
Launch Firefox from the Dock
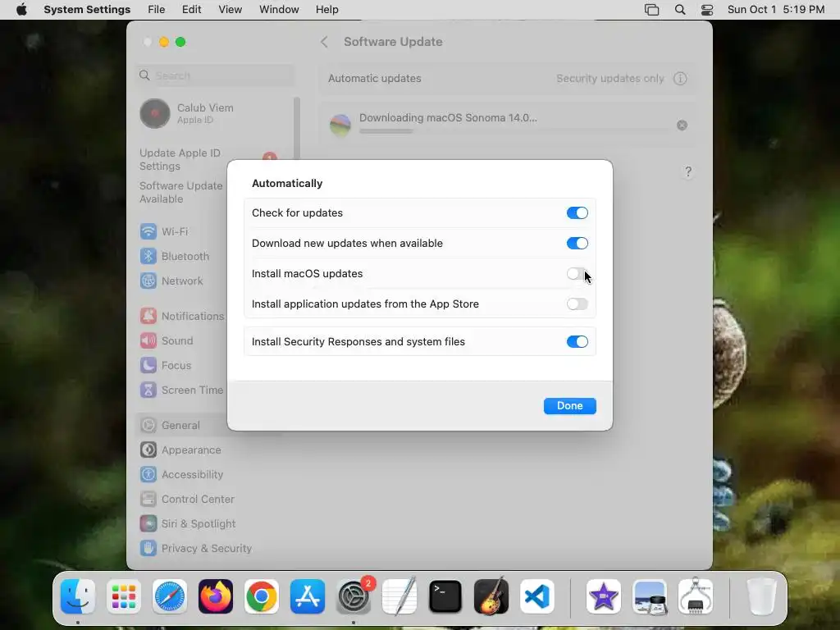pyautogui.click(x=216, y=596)
